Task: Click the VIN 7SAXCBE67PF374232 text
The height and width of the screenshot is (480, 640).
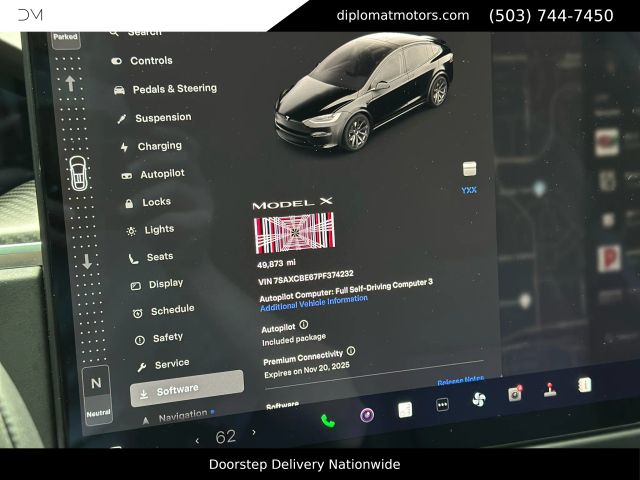Action: (306, 277)
